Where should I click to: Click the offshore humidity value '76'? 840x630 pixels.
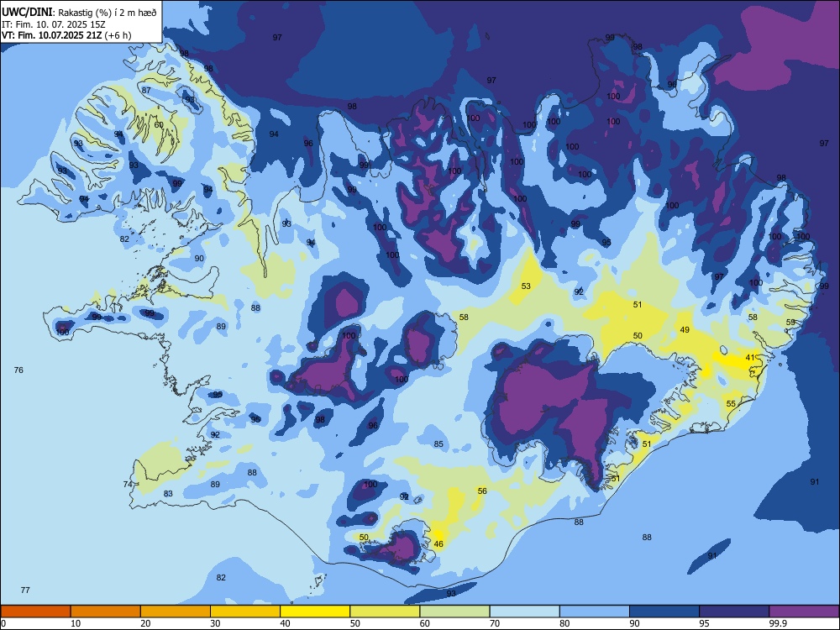click(18, 370)
